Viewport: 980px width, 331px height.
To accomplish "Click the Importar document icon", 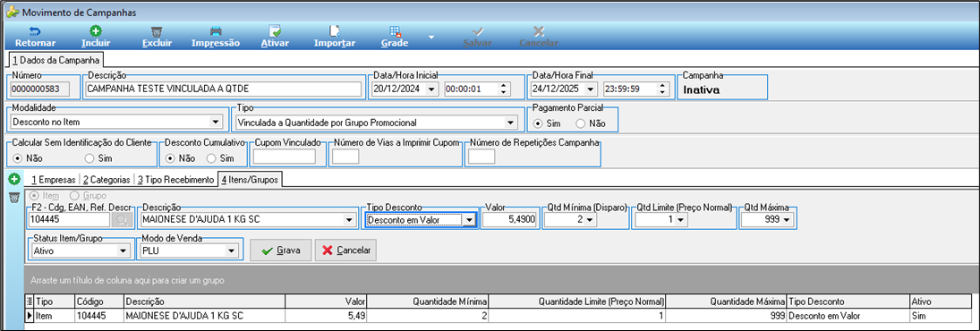I will tap(335, 30).
